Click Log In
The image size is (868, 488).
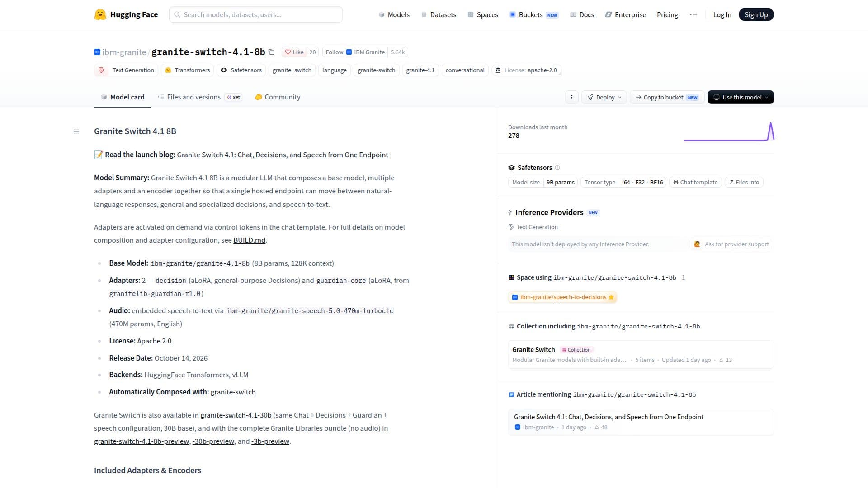point(722,14)
